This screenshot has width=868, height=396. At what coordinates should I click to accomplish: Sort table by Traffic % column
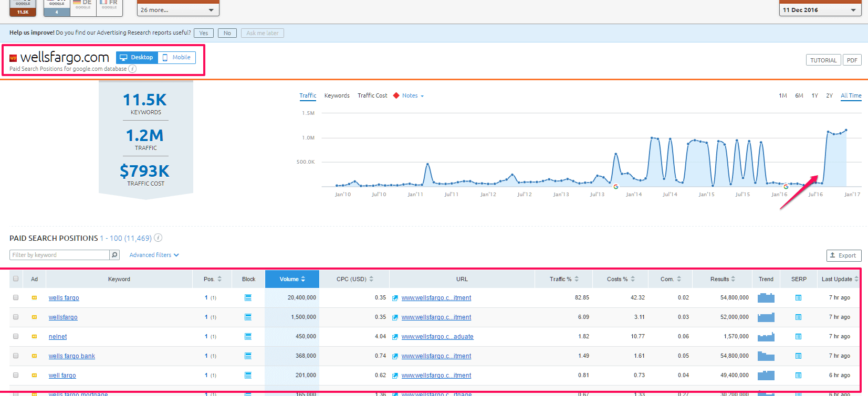(564, 279)
